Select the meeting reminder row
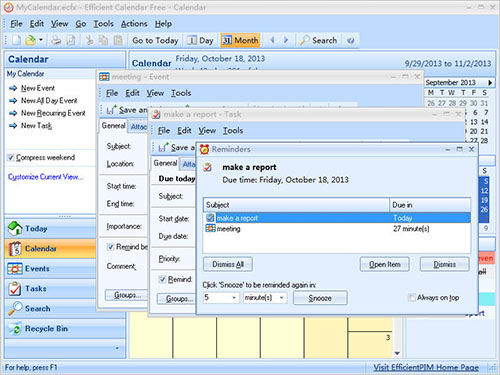500x375 pixels. pos(337,229)
